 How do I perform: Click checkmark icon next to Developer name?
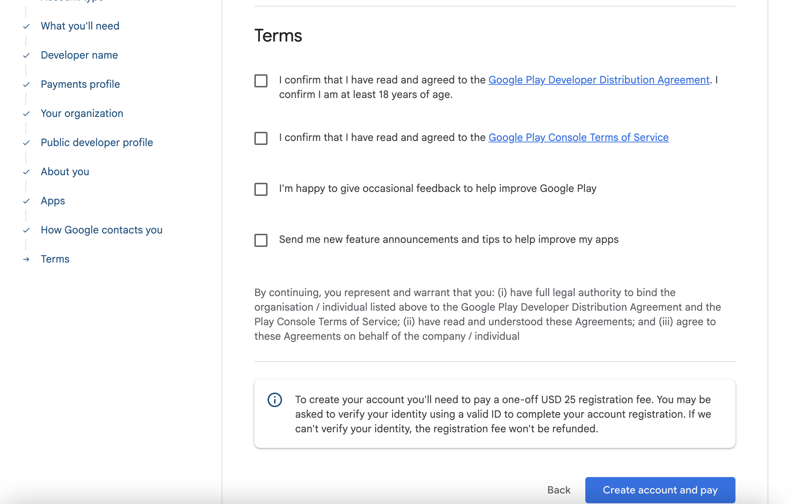coord(26,55)
